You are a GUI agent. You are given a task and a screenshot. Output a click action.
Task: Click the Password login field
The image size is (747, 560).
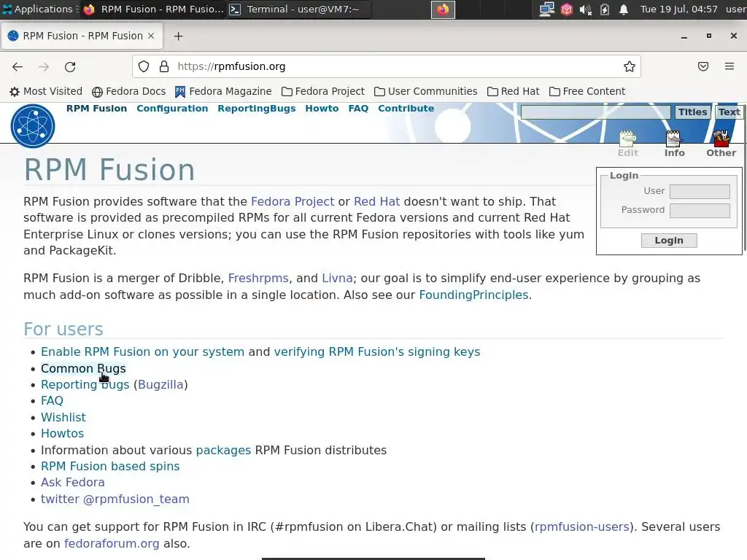tap(700, 211)
